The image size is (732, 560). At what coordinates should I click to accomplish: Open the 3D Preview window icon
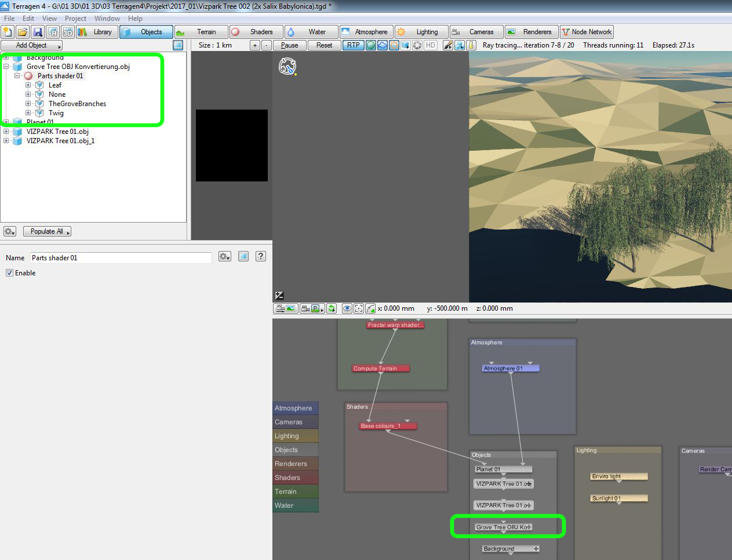click(68, 32)
